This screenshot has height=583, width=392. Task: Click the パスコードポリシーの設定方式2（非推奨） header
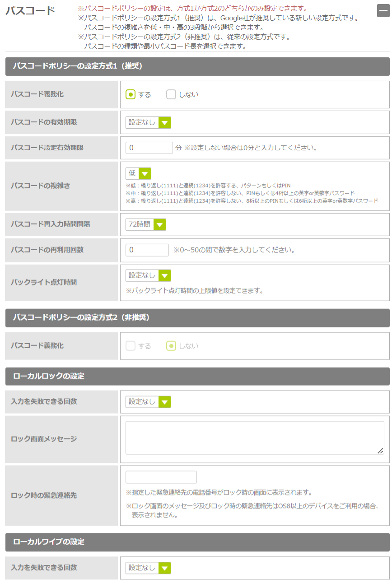tap(197, 318)
